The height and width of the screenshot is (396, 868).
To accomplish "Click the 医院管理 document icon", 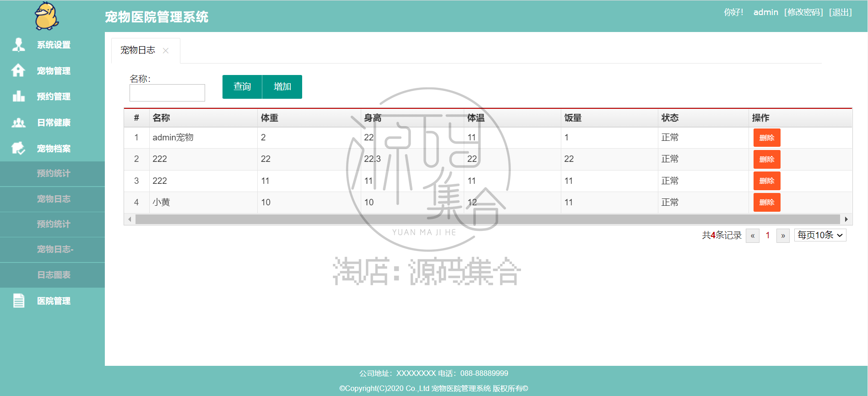I will pyautogui.click(x=19, y=300).
